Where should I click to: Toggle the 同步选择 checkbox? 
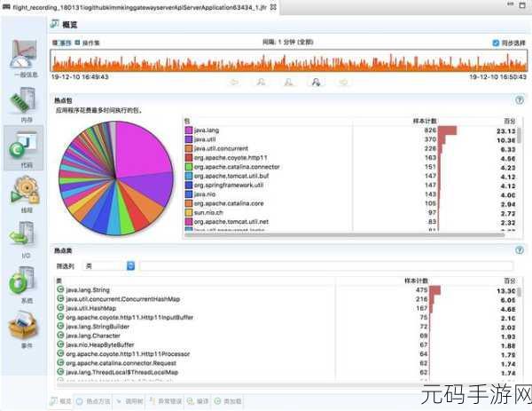tap(496, 43)
